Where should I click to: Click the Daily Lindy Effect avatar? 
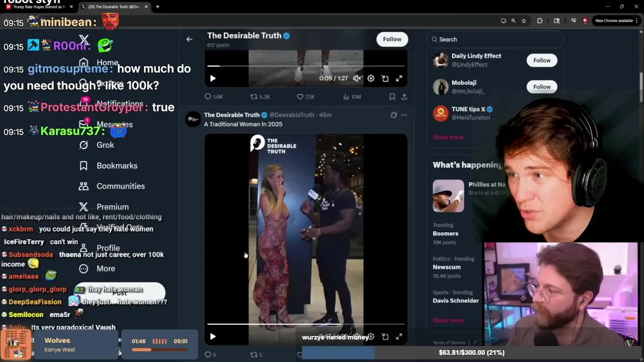tap(441, 60)
